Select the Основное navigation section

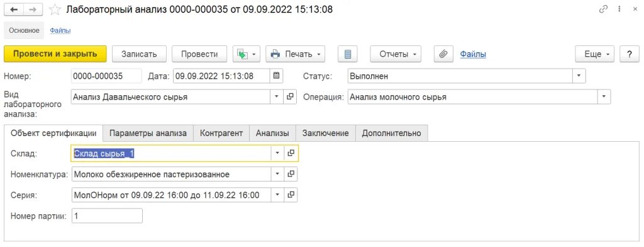(x=25, y=30)
